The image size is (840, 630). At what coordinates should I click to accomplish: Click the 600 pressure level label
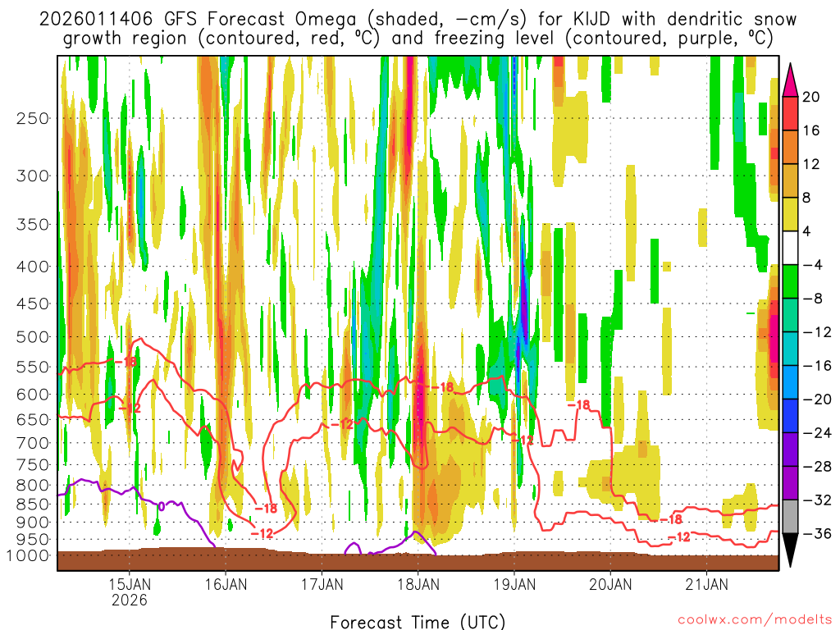pos(33,395)
